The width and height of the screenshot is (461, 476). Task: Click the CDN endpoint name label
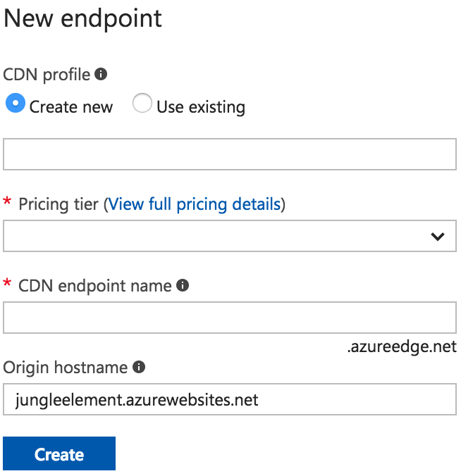[95, 286]
